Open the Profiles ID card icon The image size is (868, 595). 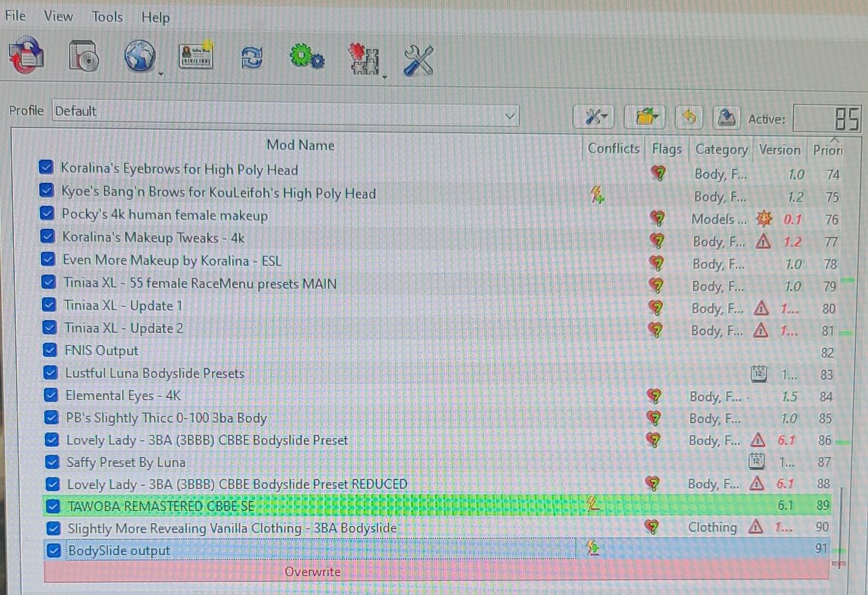point(196,56)
